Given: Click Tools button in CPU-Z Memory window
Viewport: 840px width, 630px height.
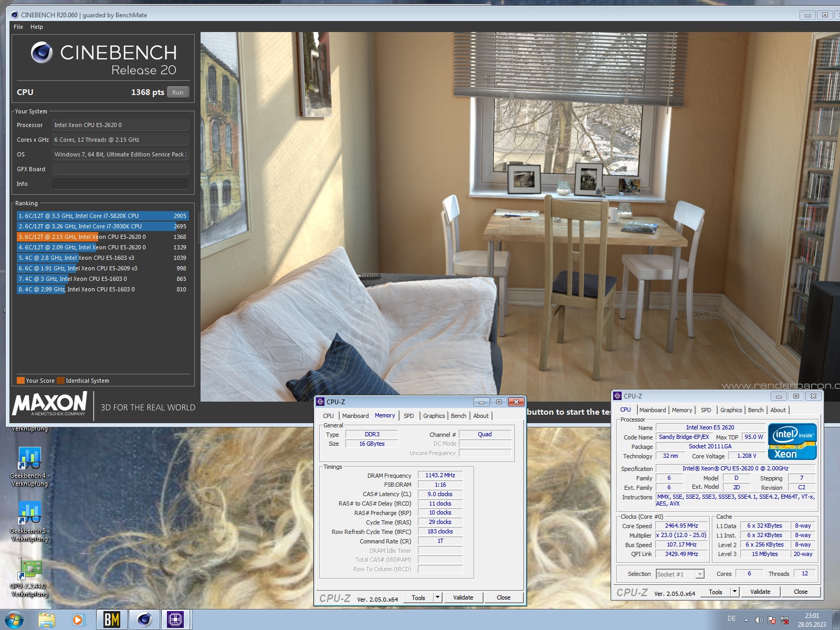Looking at the screenshot, I should click(418, 597).
